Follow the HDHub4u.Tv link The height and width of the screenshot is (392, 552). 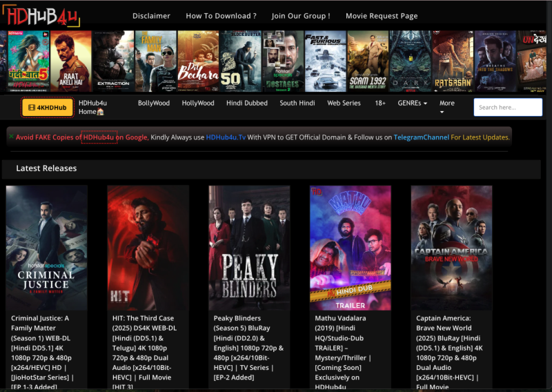(226, 137)
